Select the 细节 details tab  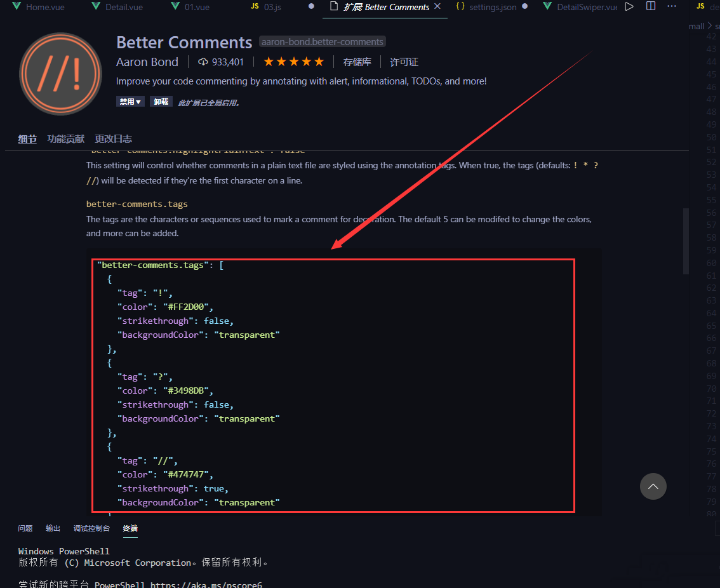point(27,138)
